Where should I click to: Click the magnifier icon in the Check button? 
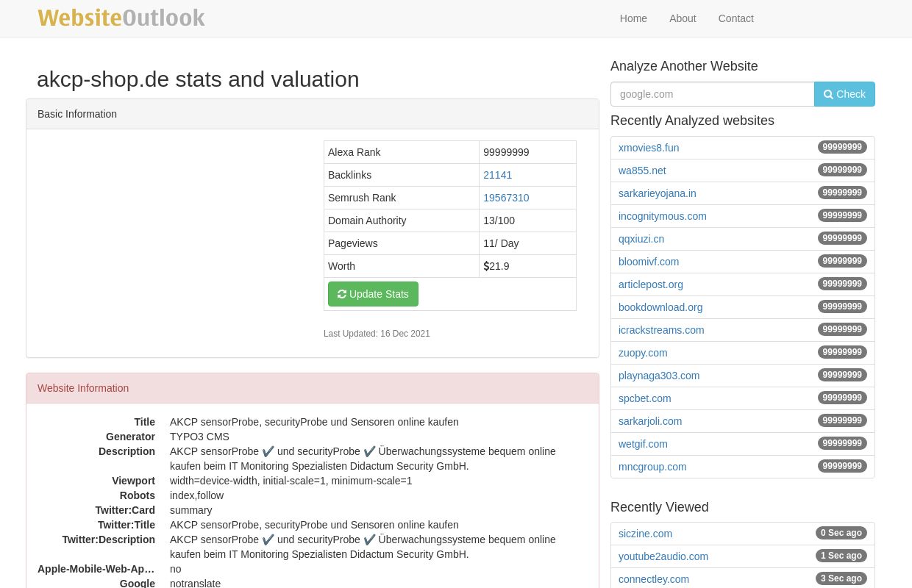827,94
